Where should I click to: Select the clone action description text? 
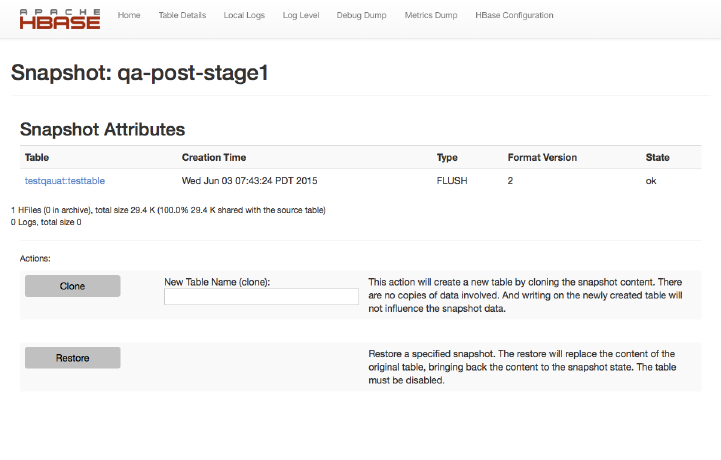[x=525, y=295]
